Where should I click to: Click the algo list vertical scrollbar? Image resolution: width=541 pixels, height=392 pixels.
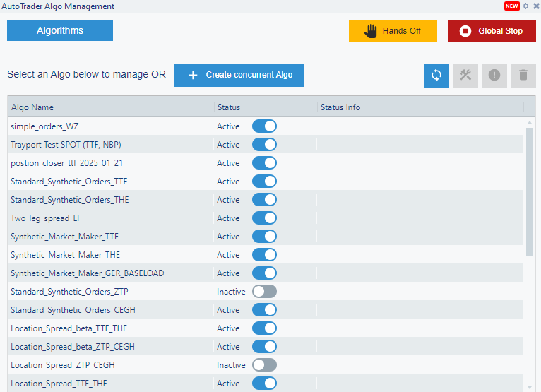530,191
